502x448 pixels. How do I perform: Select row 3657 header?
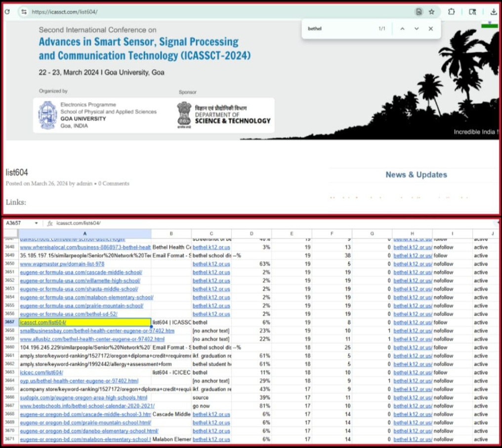[9, 322]
